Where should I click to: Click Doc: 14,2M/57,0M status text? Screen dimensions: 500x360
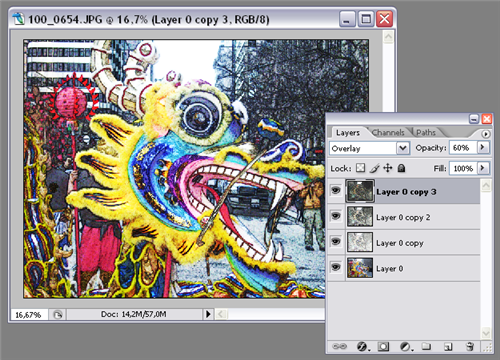click(x=133, y=314)
